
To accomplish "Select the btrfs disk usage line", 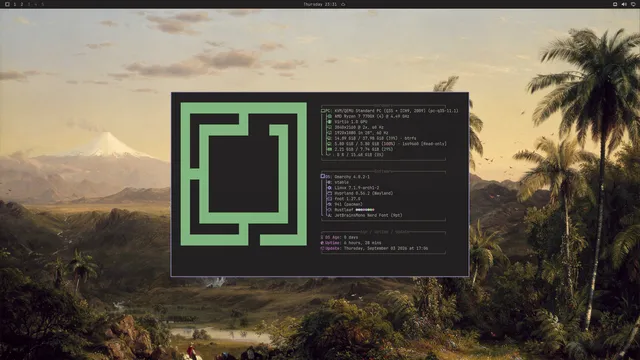I will pos(375,138).
